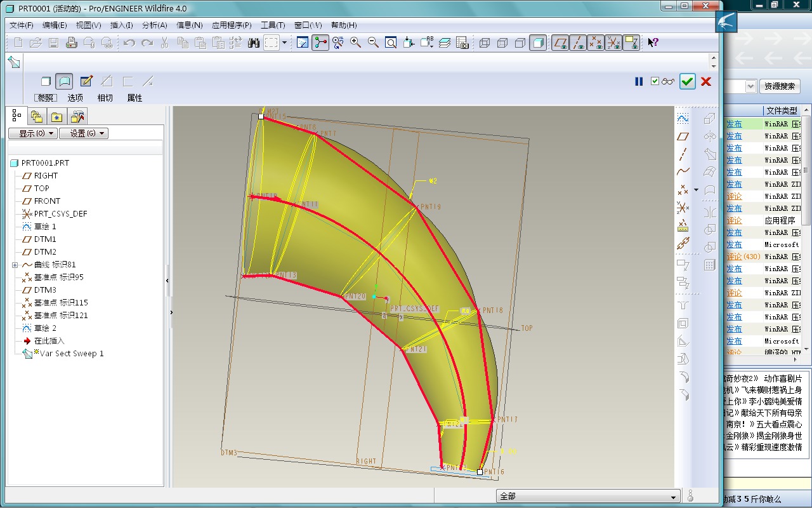Select 草绘 1 in model tree
812x508 pixels.
click(45, 227)
